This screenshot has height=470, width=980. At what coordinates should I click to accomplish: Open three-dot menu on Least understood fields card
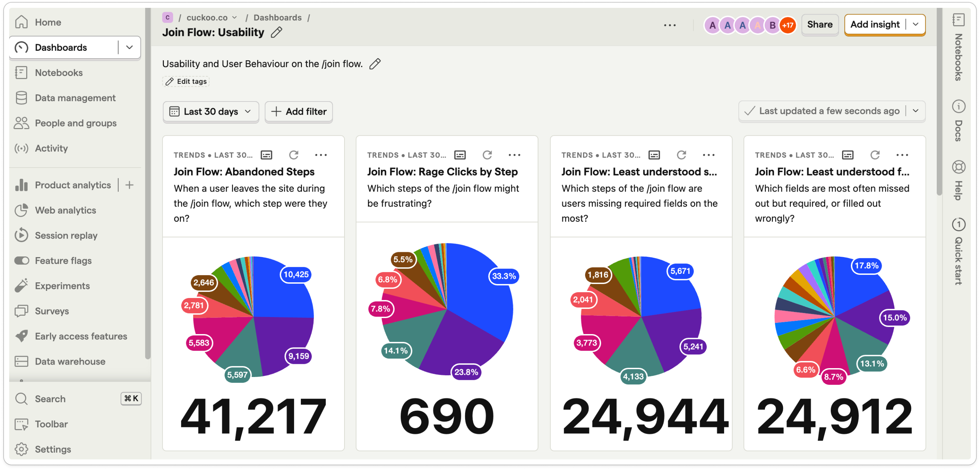(x=902, y=155)
